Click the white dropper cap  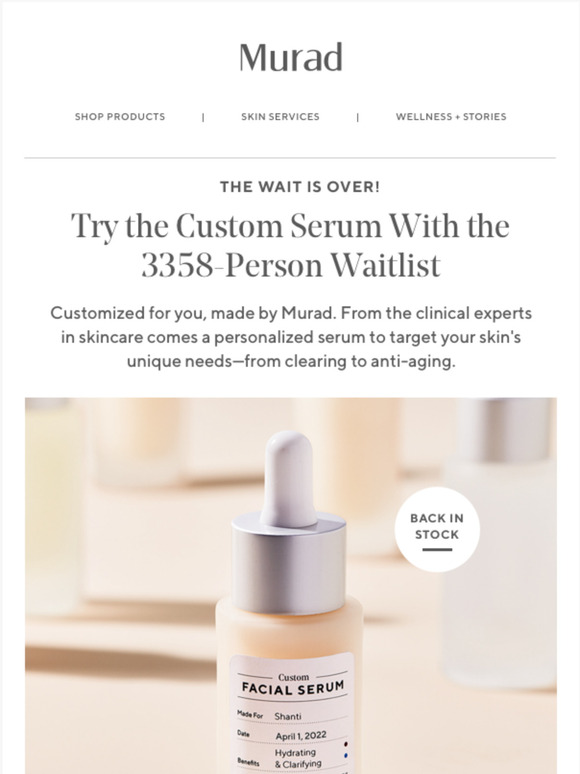pyautogui.click(x=289, y=476)
